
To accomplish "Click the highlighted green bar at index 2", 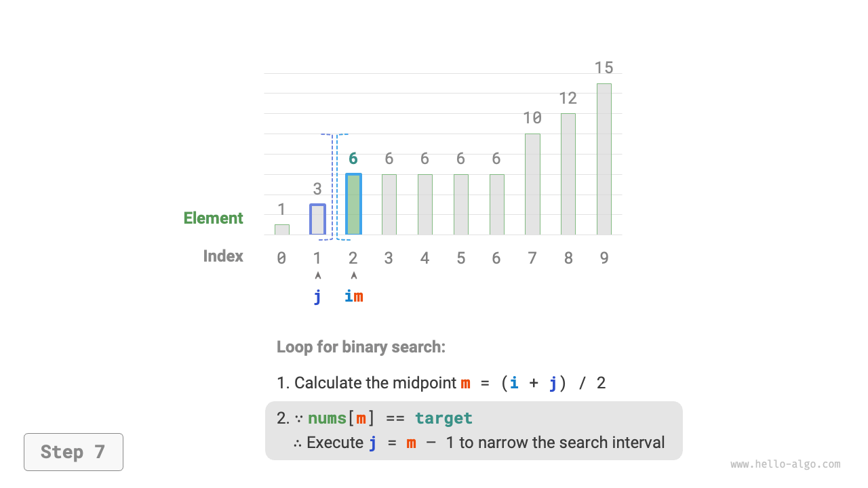I will coord(353,205).
